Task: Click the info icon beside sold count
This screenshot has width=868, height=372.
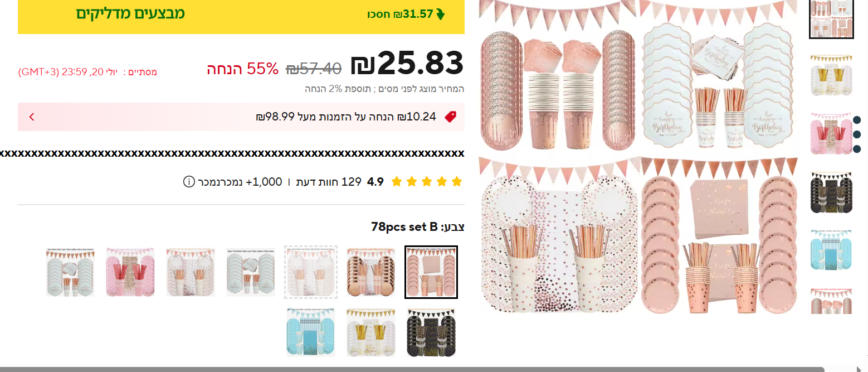Action: click(x=189, y=182)
